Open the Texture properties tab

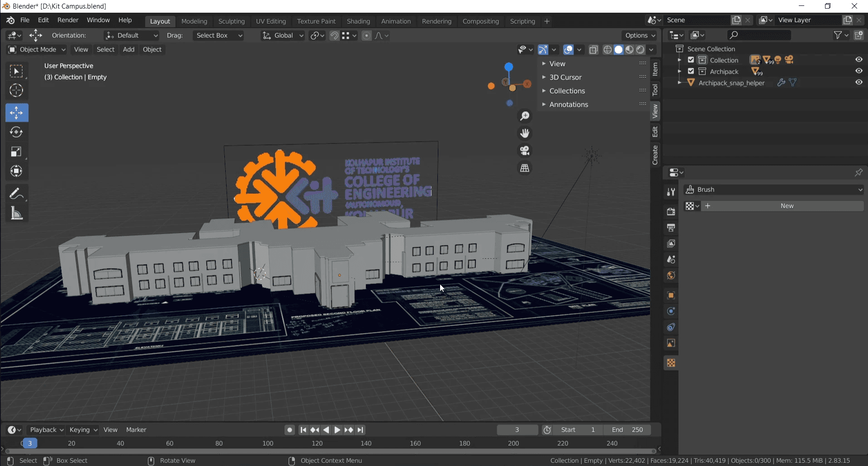[x=671, y=363]
